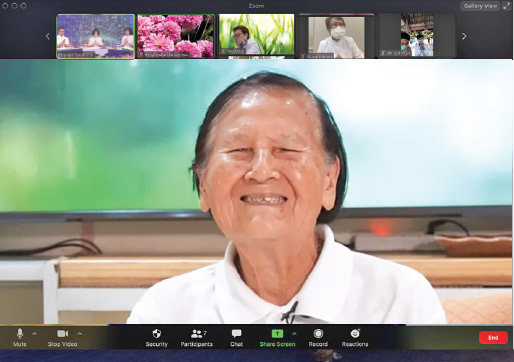Go to previous participant thumbnails arrow
Viewport: 514px width, 362px height.
[47, 36]
